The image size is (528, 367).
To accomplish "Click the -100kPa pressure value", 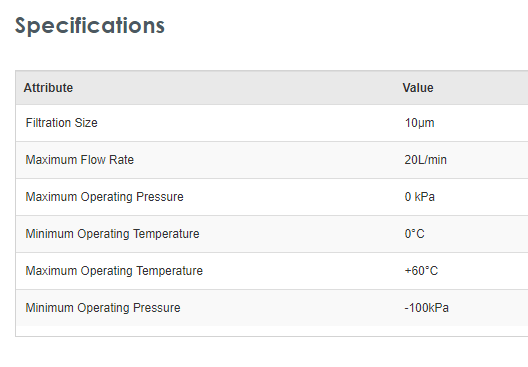I will (427, 308).
